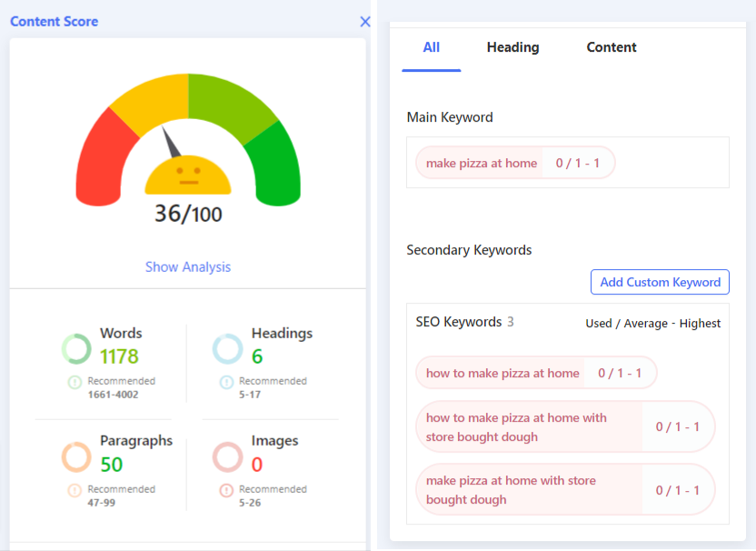This screenshot has height=551, width=756.
Task: Click the info icon beside Paragraphs recommendation
Action: tap(75, 491)
